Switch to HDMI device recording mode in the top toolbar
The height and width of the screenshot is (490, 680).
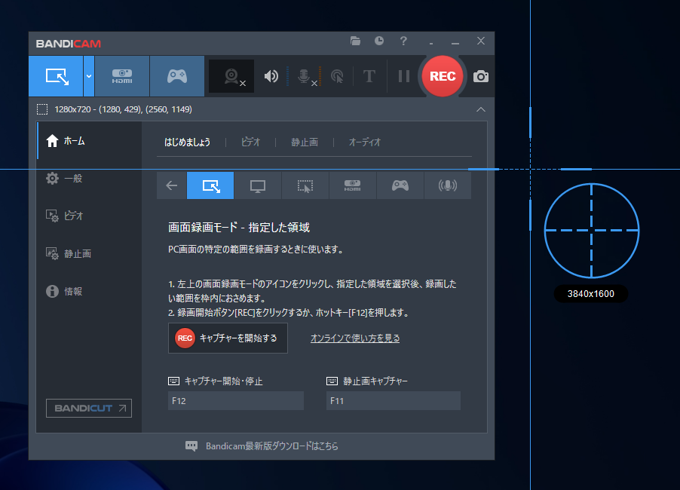(122, 76)
